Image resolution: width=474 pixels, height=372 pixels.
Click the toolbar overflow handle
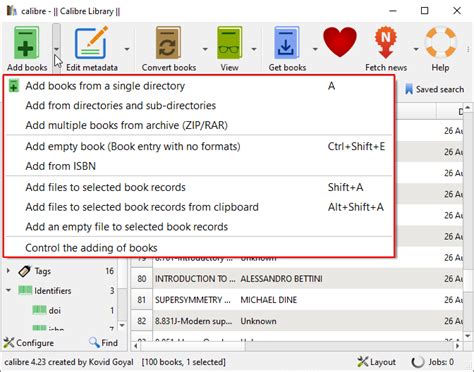point(468,49)
